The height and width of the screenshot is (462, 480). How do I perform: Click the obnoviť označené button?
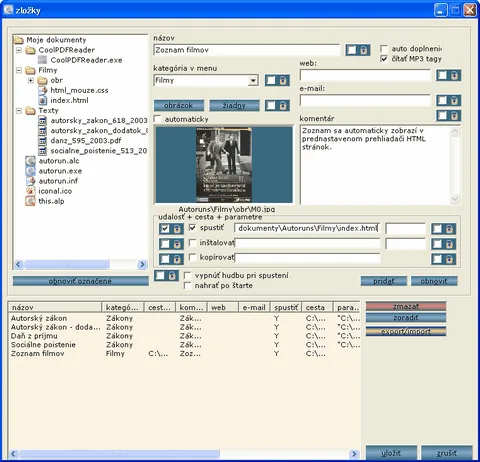coord(80,281)
